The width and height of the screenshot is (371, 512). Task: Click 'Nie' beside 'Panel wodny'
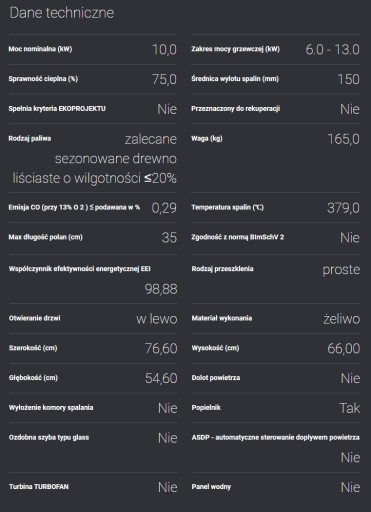[x=350, y=487]
